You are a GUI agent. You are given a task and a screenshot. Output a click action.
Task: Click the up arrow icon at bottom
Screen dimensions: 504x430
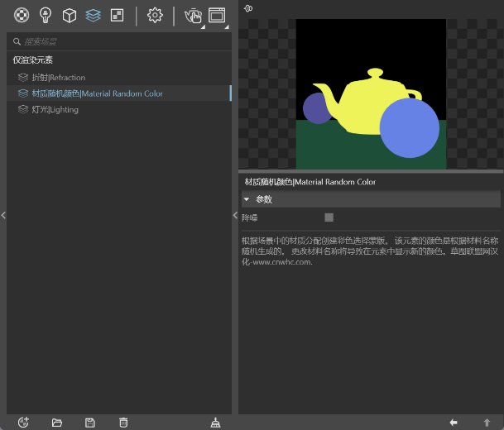pyautogui.click(x=487, y=423)
